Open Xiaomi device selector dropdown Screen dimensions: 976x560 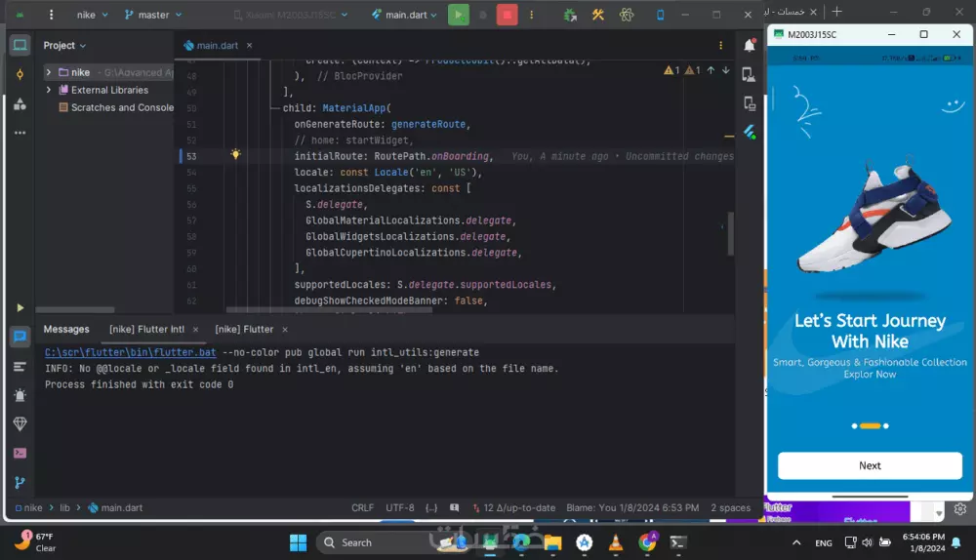(x=291, y=15)
